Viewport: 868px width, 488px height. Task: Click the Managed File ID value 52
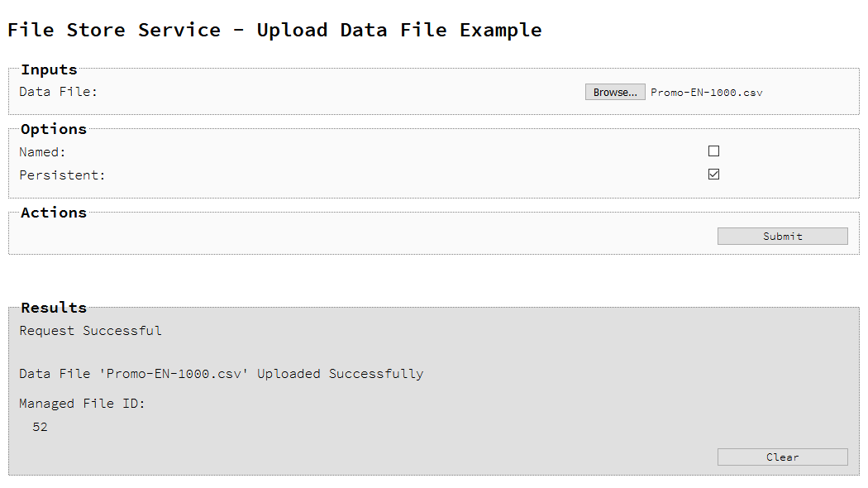(x=40, y=427)
